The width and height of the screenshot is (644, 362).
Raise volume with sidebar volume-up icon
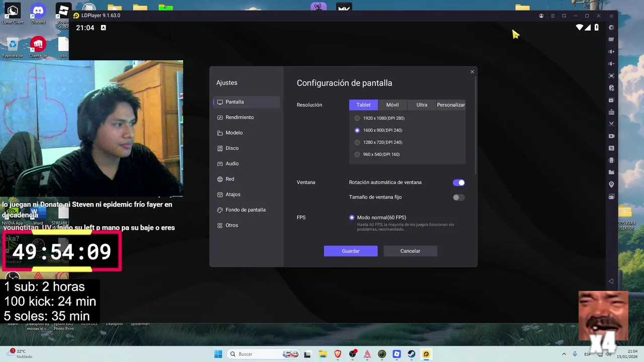coord(611,52)
